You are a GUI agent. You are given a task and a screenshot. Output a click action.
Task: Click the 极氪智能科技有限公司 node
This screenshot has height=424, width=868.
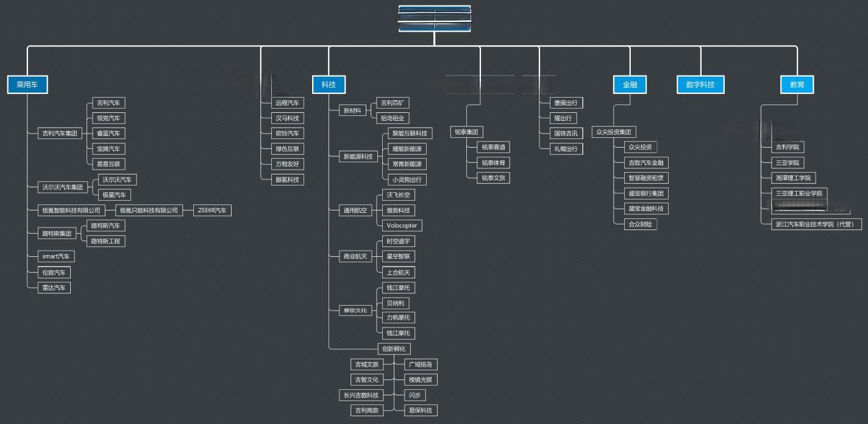point(71,210)
